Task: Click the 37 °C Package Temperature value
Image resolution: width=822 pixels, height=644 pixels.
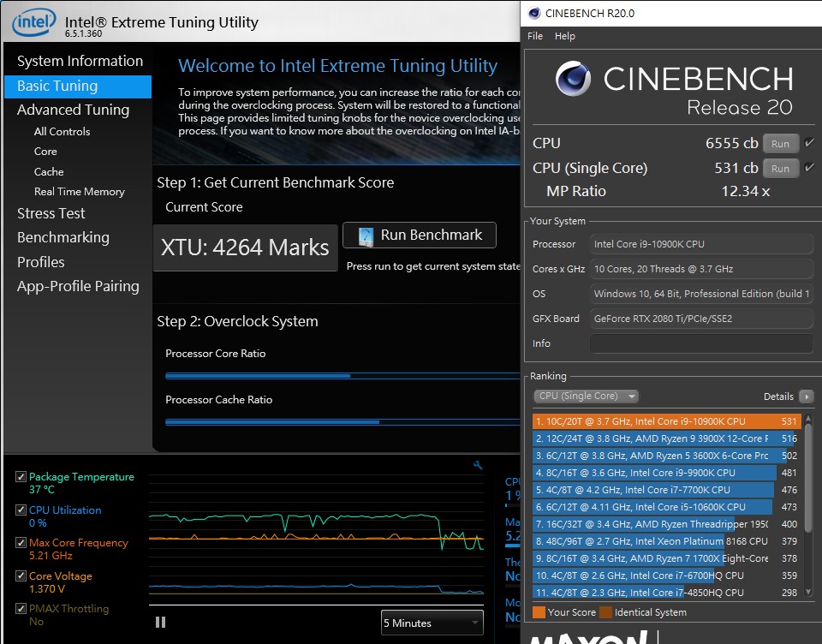Action: (x=42, y=490)
